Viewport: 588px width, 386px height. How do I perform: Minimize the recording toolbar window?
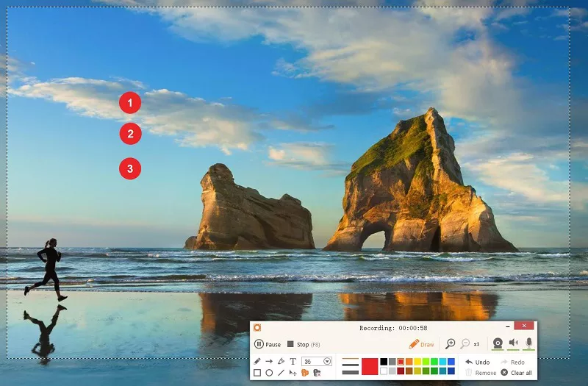[x=507, y=326]
